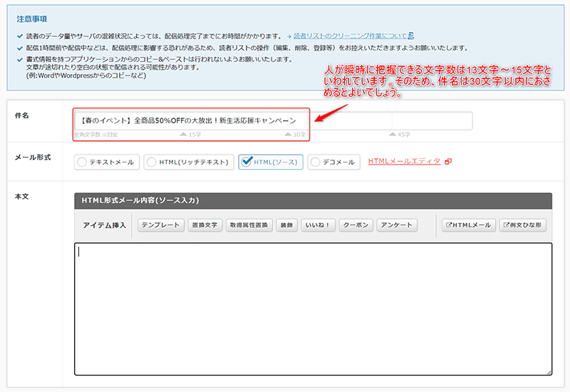Screen dimensions: 570x392
Task: Click the 45字 character count marker
Action: click(x=400, y=135)
